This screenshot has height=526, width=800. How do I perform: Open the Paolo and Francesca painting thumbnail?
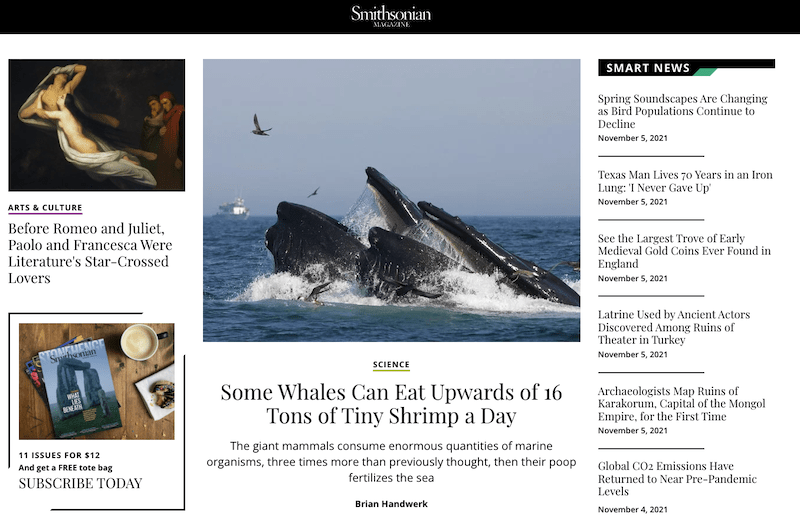coord(96,125)
